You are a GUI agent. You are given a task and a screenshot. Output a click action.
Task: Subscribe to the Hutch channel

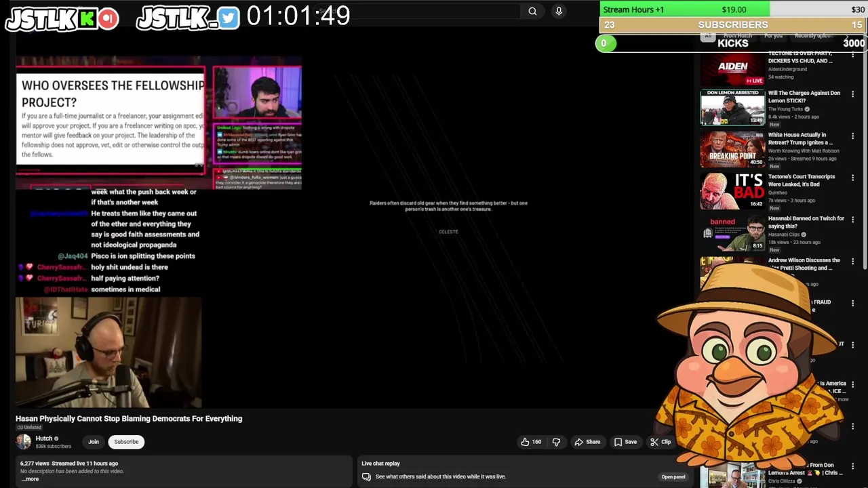126,442
